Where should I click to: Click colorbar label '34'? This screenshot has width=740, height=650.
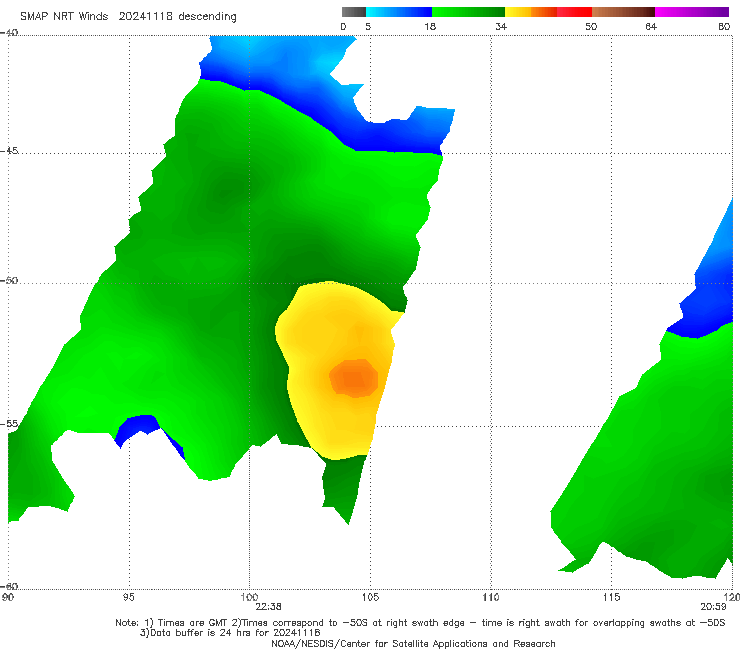[x=501, y=26]
